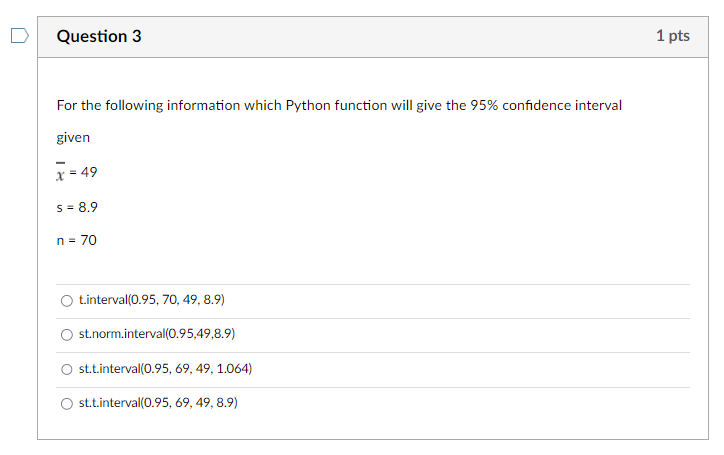724x455 pixels.
Task: Click the x-bar symbol
Action: [60, 172]
